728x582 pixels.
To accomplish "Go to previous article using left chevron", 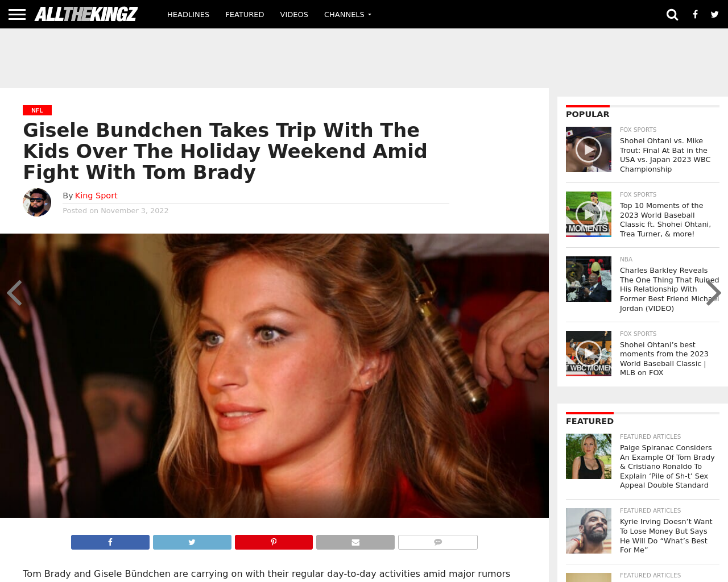I will point(14,293).
